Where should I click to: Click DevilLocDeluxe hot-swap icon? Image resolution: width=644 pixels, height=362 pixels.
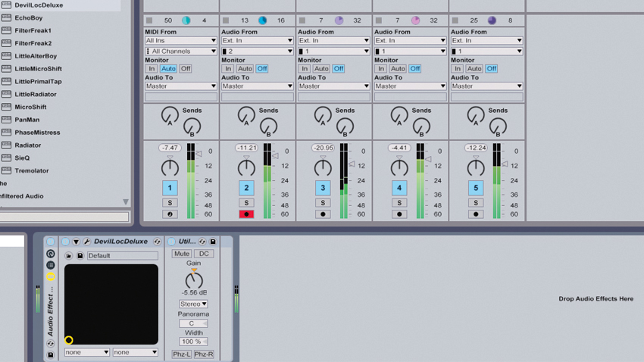tap(157, 242)
